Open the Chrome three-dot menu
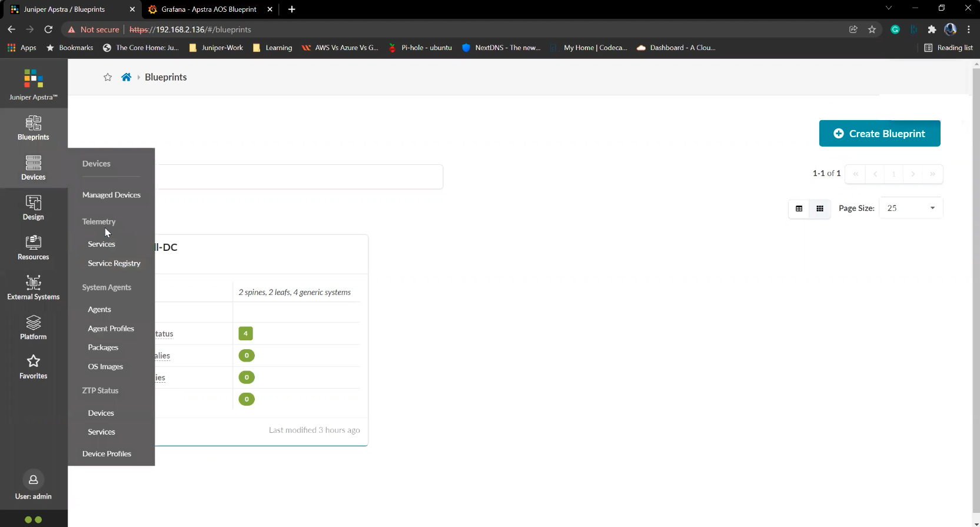 (x=969, y=29)
